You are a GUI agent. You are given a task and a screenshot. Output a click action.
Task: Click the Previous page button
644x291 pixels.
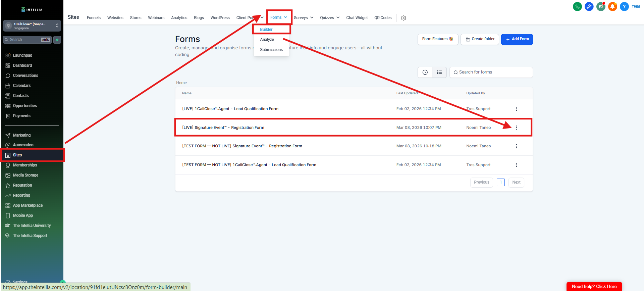click(482, 182)
